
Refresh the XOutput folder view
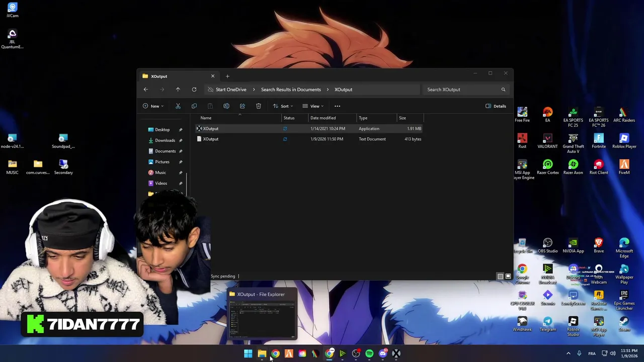click(x=194, y=89)
